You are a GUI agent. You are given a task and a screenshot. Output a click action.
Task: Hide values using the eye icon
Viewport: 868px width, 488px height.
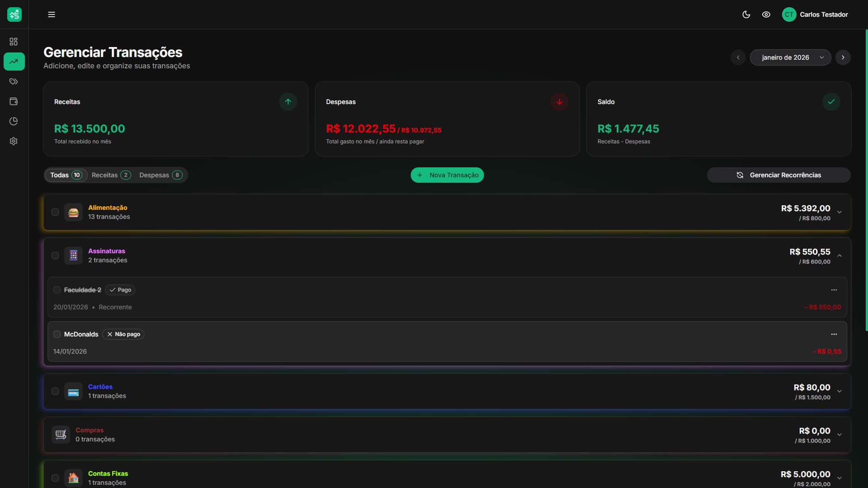766,14
